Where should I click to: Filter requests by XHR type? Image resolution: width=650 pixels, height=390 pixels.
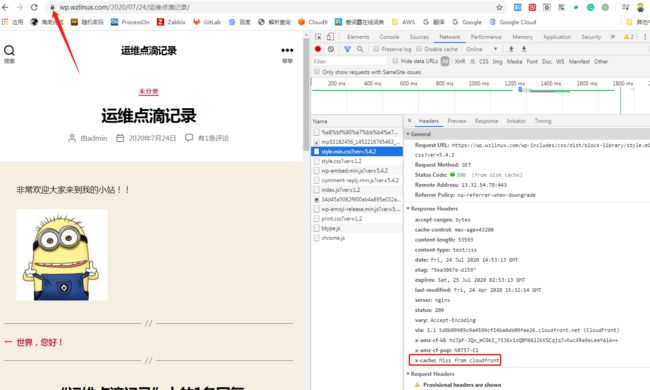tap(460, 61)
